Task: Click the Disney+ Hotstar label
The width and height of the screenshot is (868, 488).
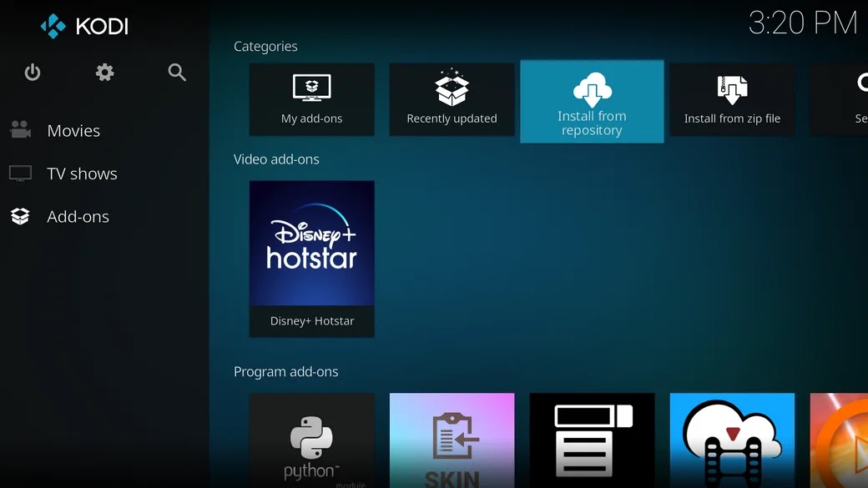Action: (312, 321)
